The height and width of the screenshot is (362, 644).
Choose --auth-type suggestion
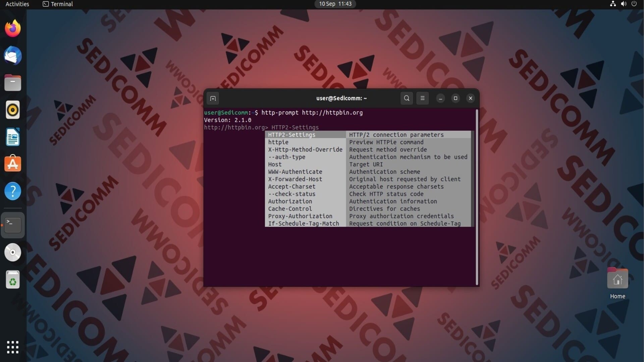click(x=305, y=157)
